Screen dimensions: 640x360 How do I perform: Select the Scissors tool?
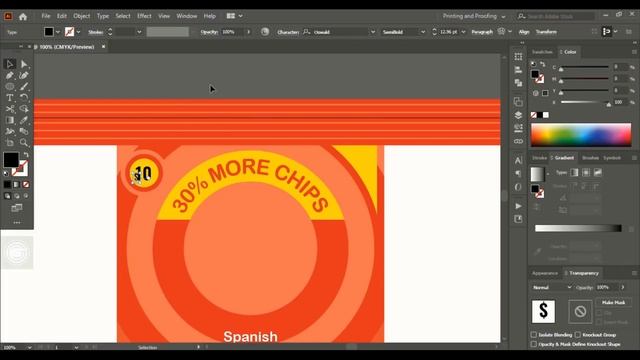point(10,109)
